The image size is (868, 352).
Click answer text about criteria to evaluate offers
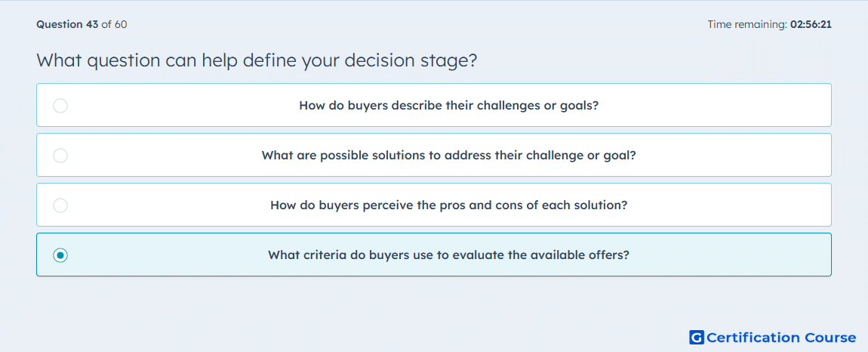point(448,255)
